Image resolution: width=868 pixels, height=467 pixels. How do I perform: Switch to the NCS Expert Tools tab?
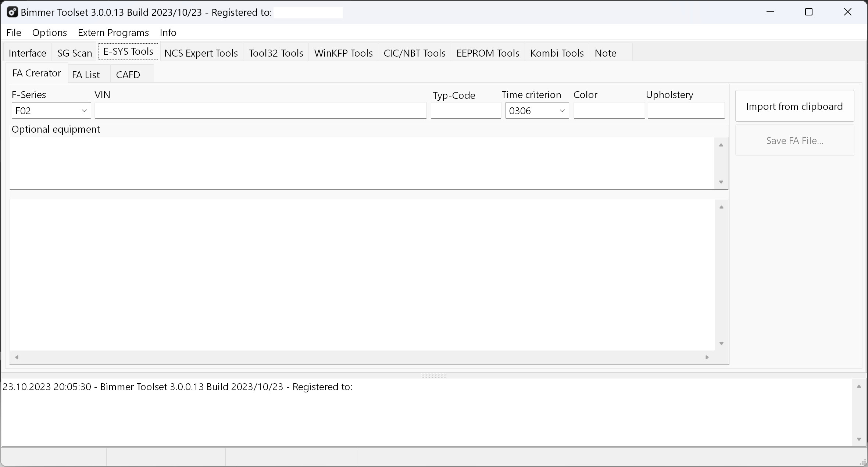tap(201, 53)
